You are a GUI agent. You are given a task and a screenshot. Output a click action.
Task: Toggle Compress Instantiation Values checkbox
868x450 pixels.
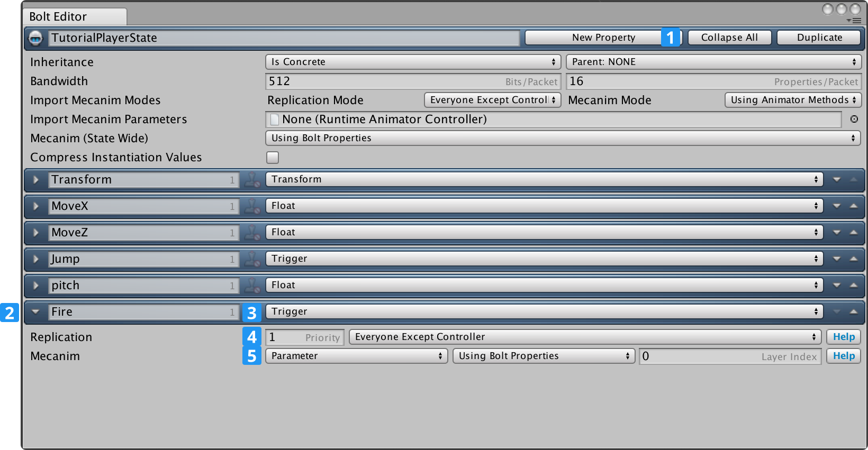273,158
